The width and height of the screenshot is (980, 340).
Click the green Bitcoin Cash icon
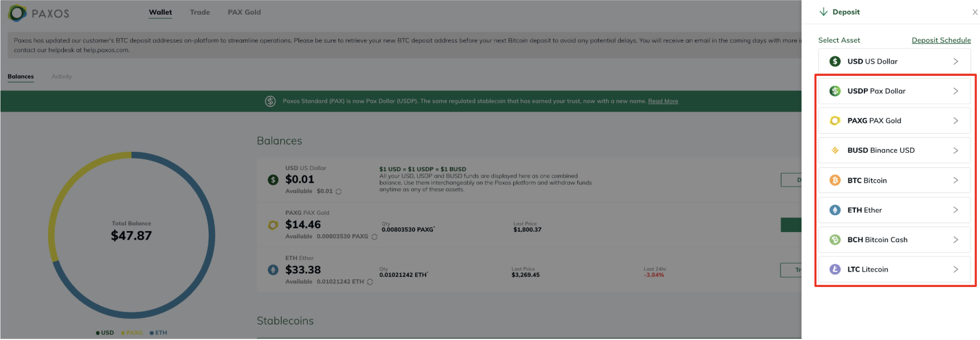835,240
